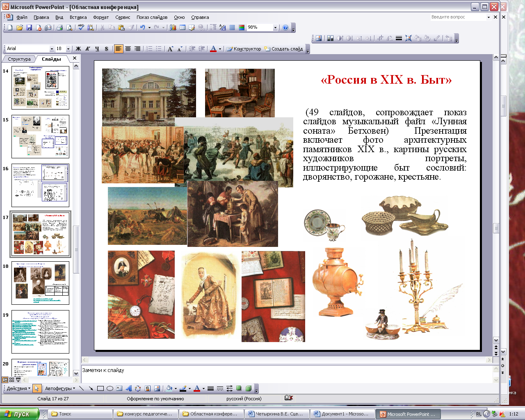
Task: Click the Создать слайд button
Action: pos(283,49)
